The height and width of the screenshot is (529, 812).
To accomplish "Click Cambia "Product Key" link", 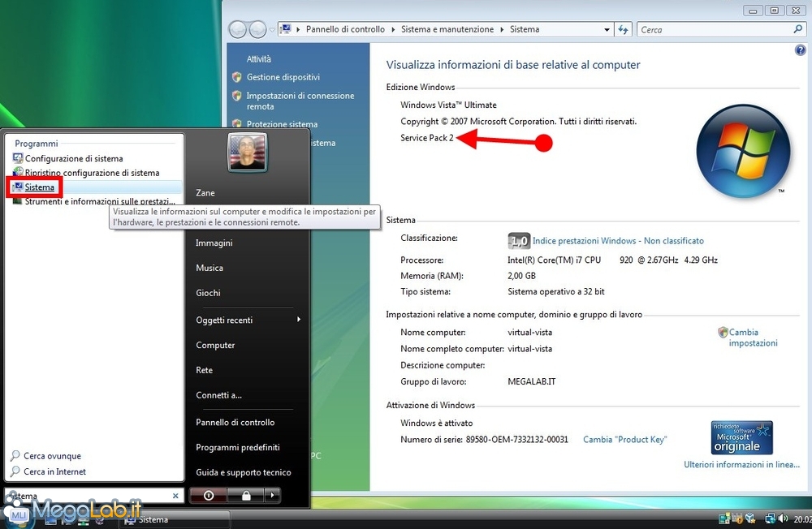I will 625,440.
